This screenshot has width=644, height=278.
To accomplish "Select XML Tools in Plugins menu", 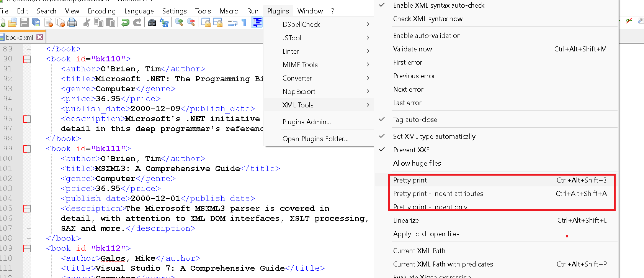I will point(319,105).
